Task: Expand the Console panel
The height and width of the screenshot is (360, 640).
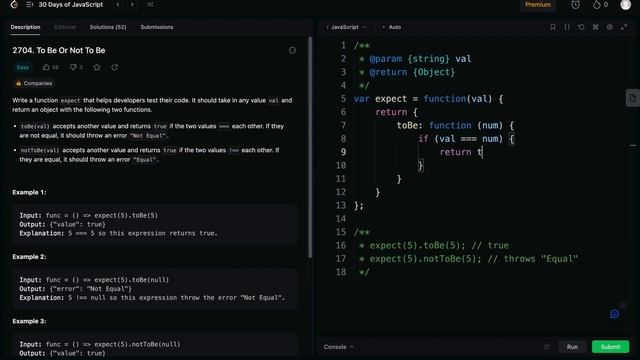Action: 338,347
